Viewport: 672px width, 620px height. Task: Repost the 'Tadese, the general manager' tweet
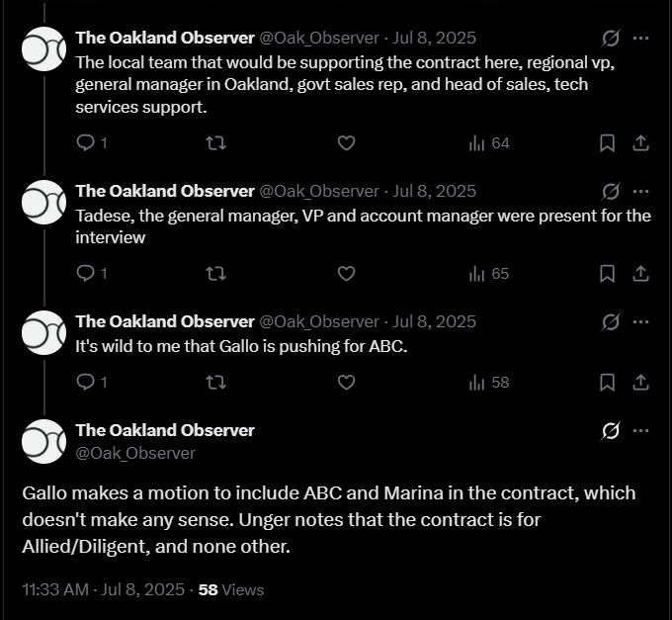(214, 274)
